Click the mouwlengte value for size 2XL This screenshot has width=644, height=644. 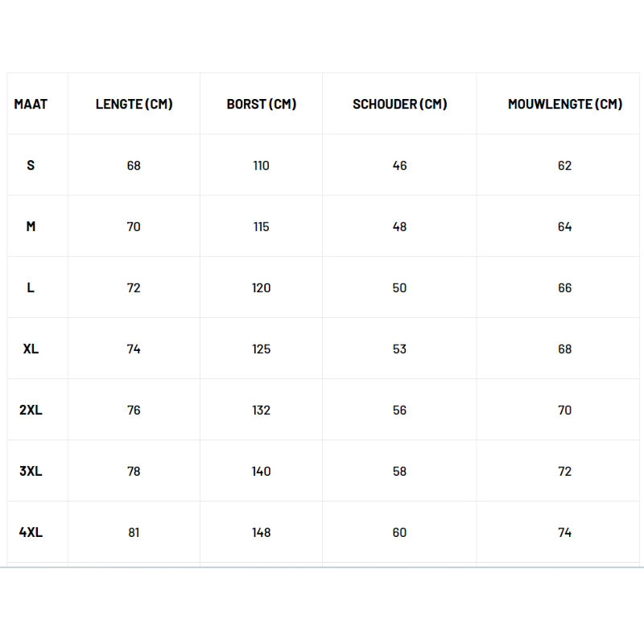coord(564,410)
